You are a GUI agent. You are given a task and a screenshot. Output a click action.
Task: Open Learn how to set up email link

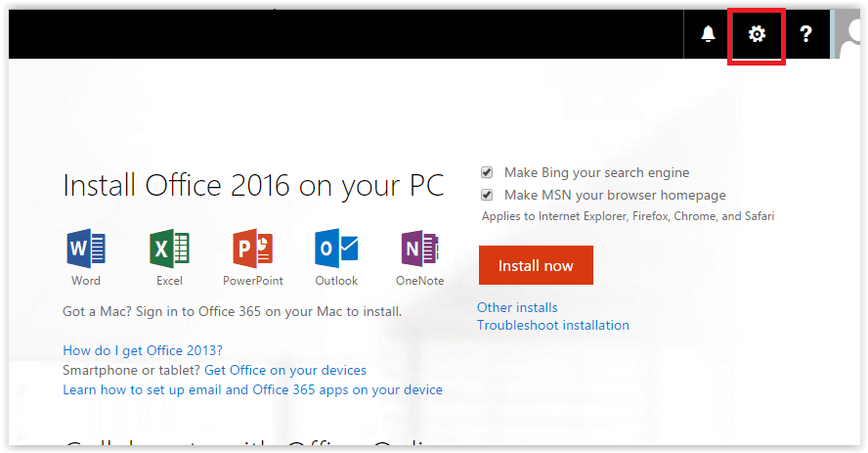[x=252, y=389]
